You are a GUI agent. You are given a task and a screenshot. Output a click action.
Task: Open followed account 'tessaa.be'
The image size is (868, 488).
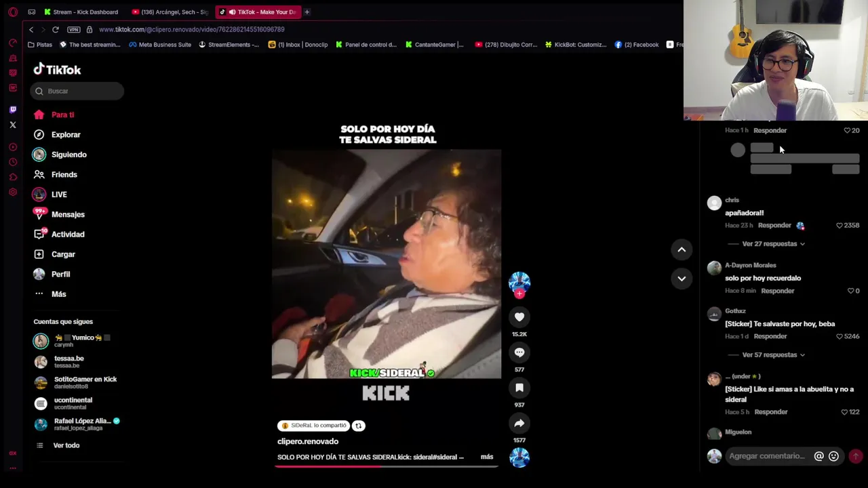[69, 362]
